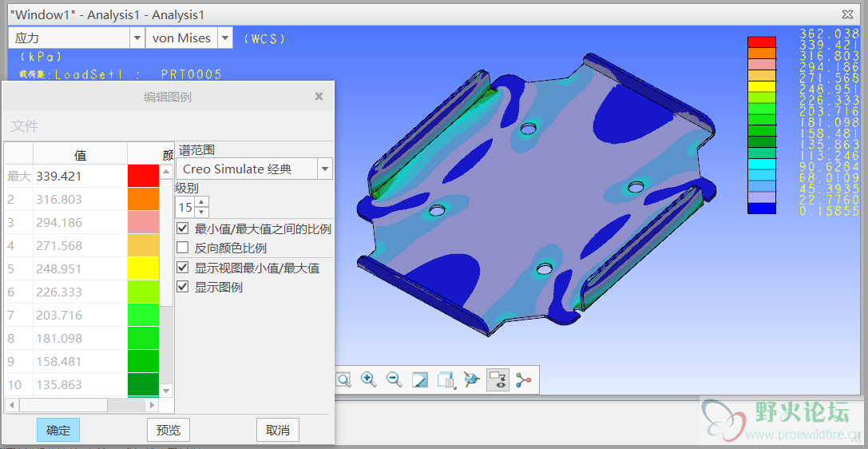Select the 158.481 cell in row 9
This screenshot has width=868, height=449.
tap(81, 362)
